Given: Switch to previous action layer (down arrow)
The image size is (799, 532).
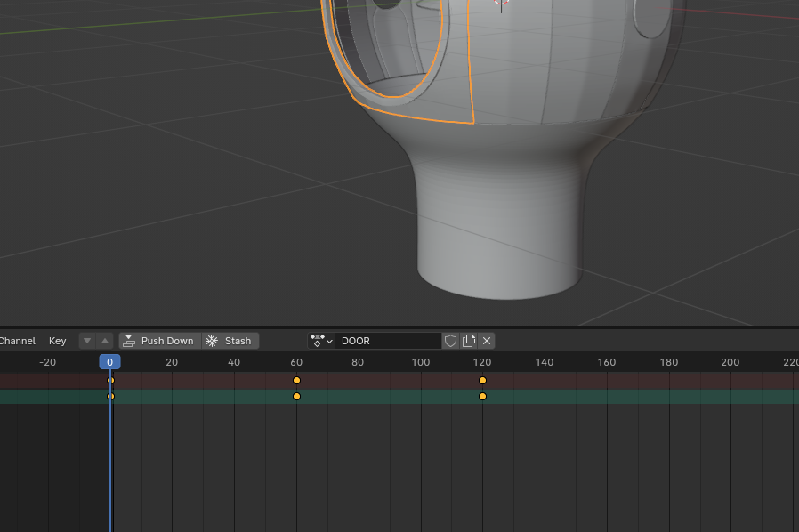Looking at the screenshot, I should click(x=86, y=341).
